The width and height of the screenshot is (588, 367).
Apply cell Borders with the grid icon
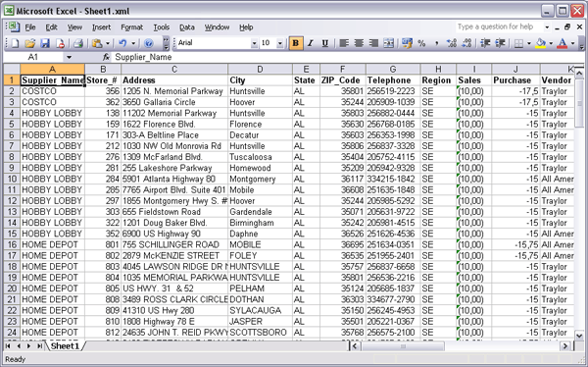(x=518, y=43)
